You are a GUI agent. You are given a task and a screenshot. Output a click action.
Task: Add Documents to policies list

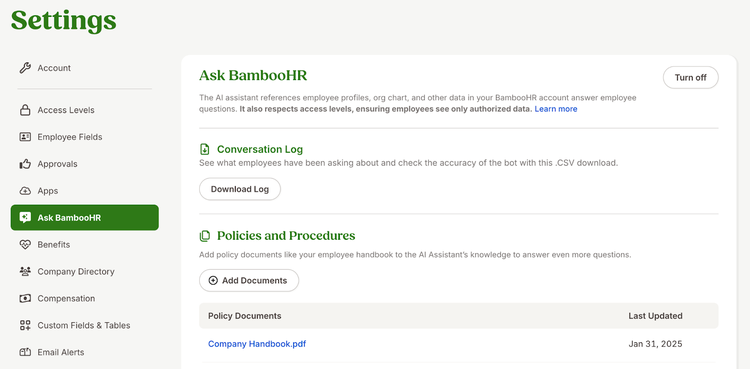click(249, 280)
